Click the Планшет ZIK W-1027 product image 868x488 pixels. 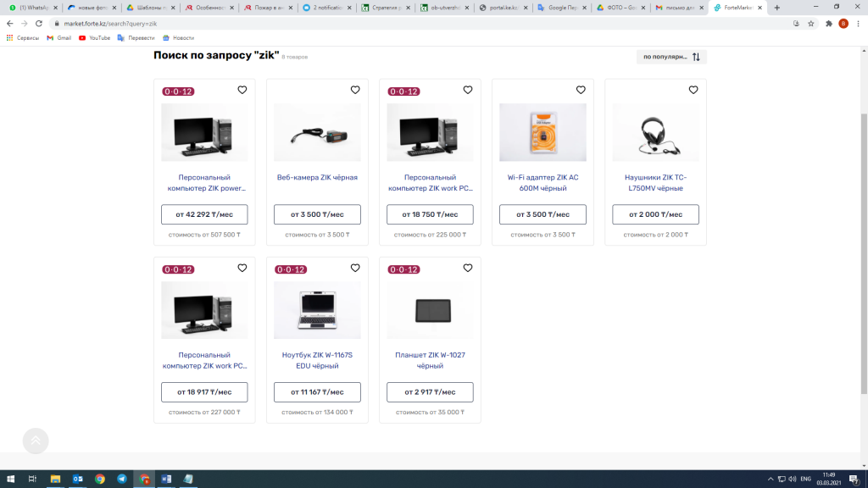[x=430, y=311]
